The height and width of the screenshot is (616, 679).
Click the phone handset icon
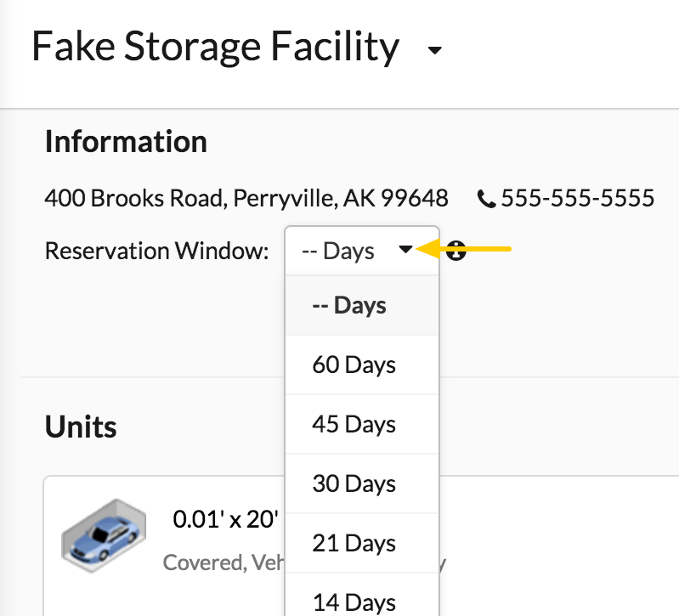click(x=486, y=199)
